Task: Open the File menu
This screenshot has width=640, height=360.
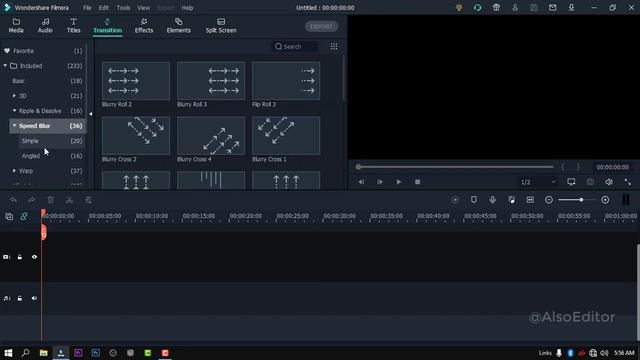Action: click(x=87, y=8)
